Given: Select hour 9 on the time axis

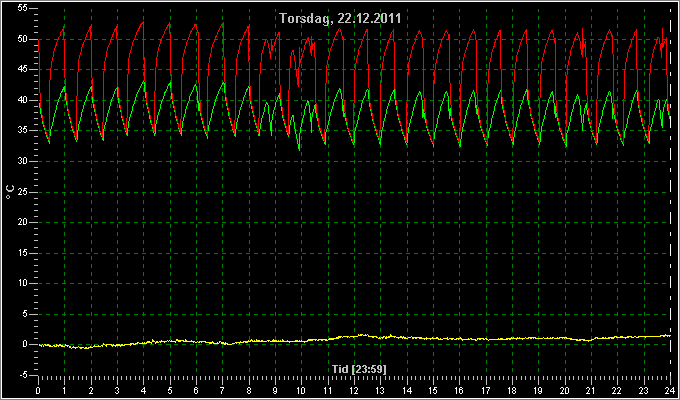Looking at the screenshot, I should (x=275, y=390).
